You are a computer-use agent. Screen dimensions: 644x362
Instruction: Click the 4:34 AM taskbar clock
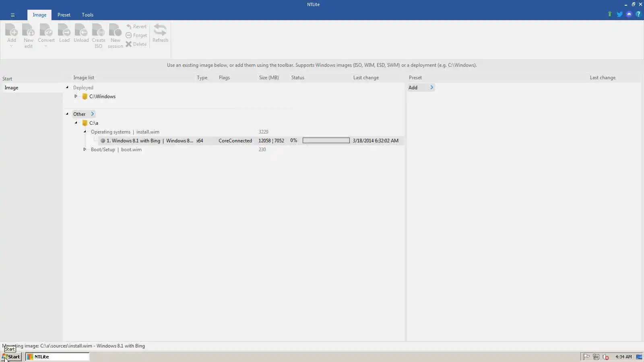pos(623,357)
